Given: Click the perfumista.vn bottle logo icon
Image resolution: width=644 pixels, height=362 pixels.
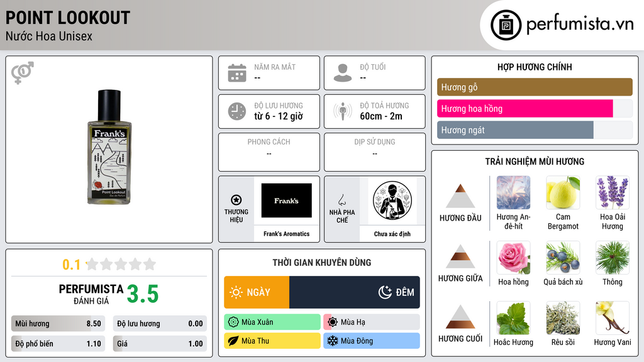Looking at the screenshot, I should (506, 25).
